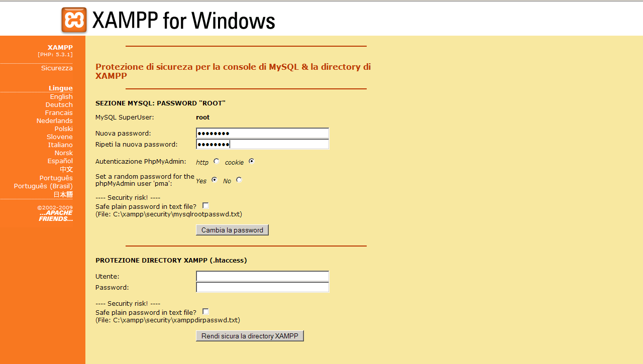Click the XAMPP for Windows title text
Image resolution: width=643 pixels, height=364 pixels.
[x=183, y=21]
